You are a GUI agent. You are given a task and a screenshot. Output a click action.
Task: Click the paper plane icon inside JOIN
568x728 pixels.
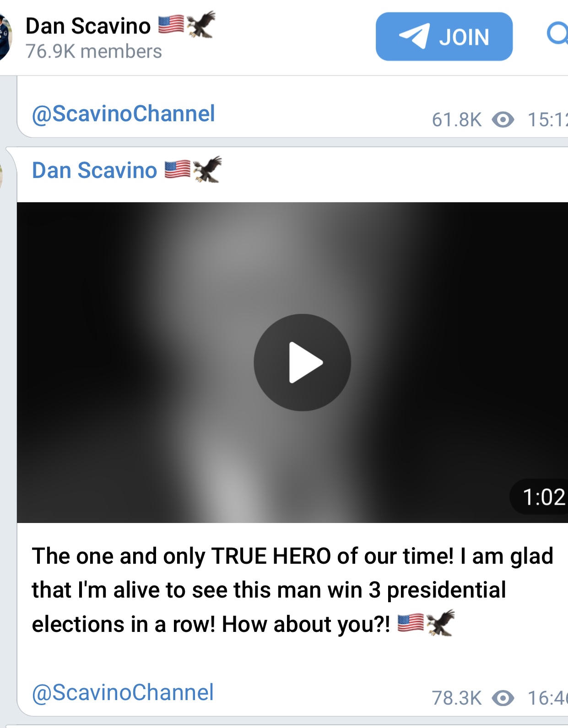tap(414, 36)
